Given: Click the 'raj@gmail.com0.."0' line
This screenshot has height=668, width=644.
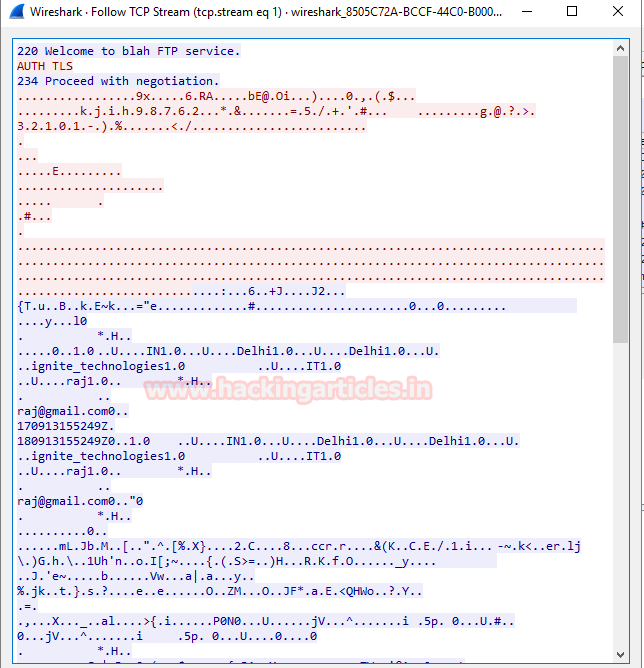Looking at the screenshot, I should (x=80, y=501).
